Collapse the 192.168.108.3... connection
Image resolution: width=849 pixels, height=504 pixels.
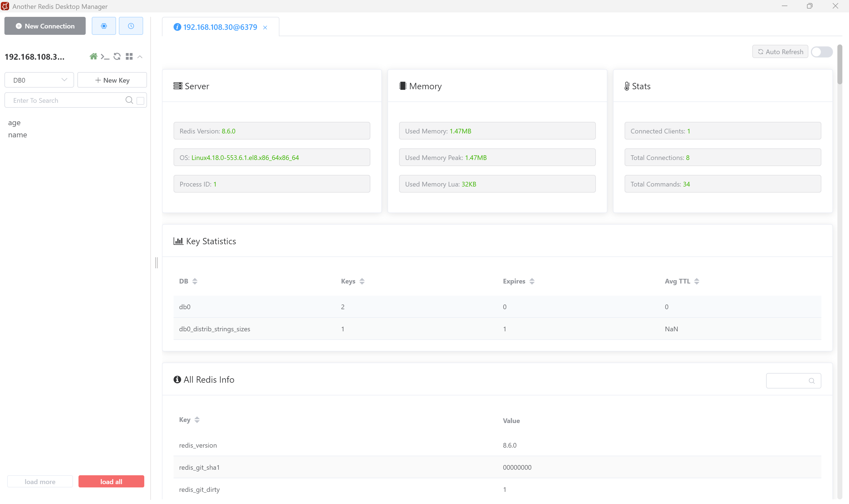click(140, 57)
